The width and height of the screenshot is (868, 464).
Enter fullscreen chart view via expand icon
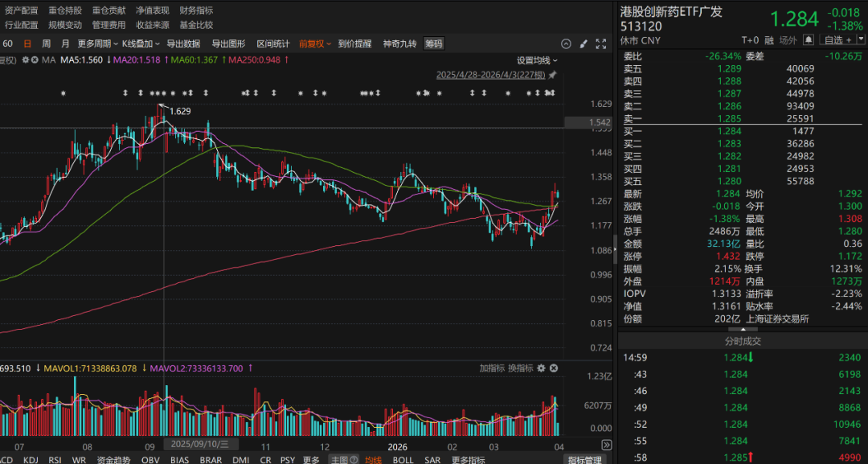click(x=601, y=43)
